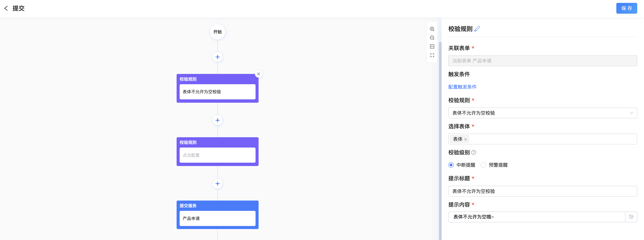Screen dimensions: 644x240
Task: Open 配置触发条件 link
Action: [x=462, y=87]
